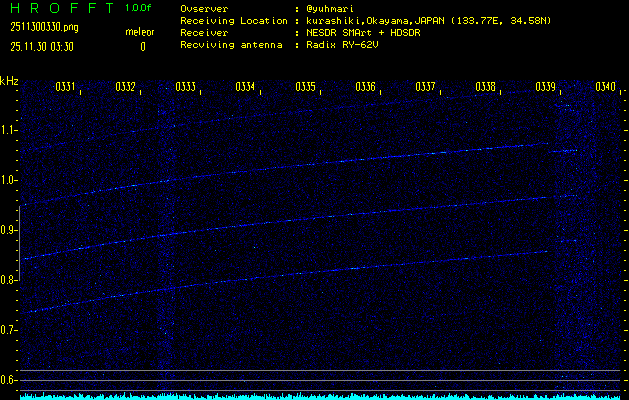Click the 0335 time label
This screenshot has width=629, height=400.
(x=306, y=88)
